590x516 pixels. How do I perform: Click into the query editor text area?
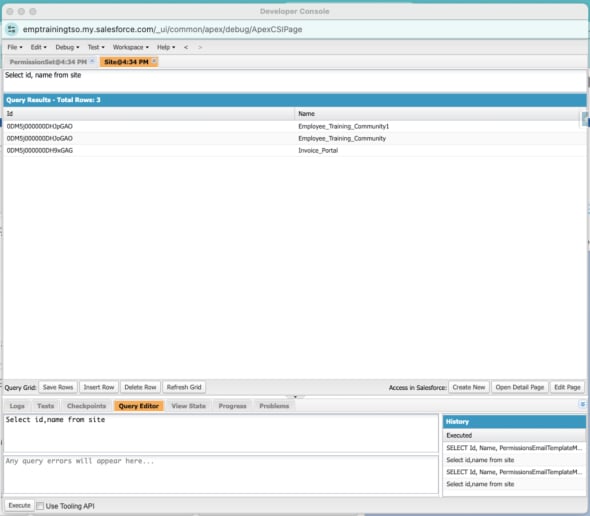221,433
